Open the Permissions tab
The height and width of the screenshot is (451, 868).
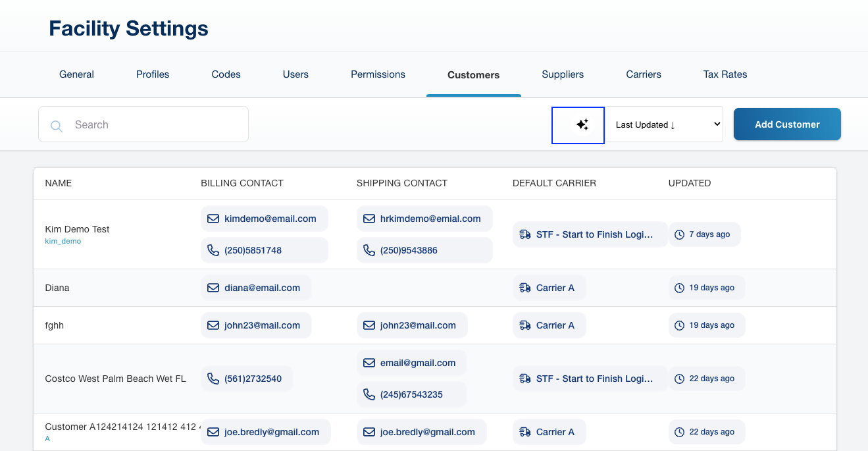coord(378,74)
